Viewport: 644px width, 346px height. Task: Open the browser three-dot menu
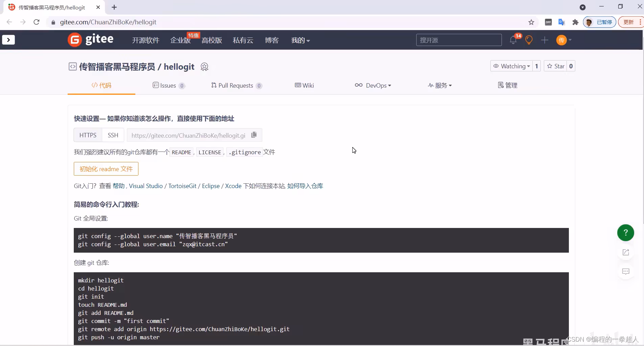click(640, 22)
